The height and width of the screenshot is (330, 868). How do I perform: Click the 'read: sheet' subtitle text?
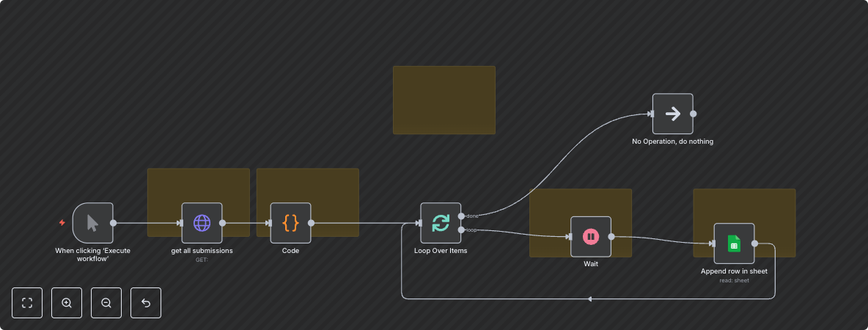click(734, 280)
